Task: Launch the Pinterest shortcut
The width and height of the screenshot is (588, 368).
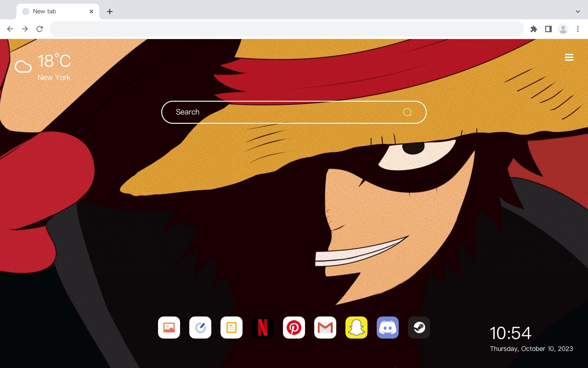Action: click(x=294, y=328)
